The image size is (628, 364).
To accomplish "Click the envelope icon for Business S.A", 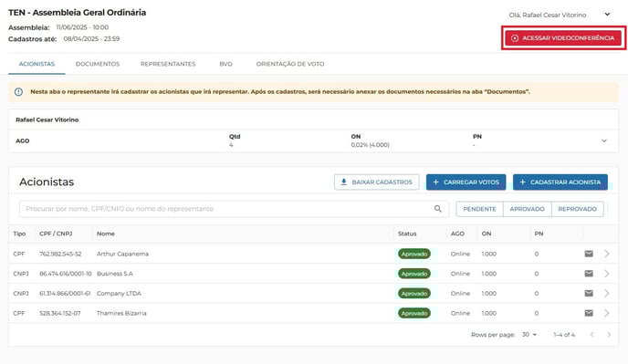I will 589,274.
